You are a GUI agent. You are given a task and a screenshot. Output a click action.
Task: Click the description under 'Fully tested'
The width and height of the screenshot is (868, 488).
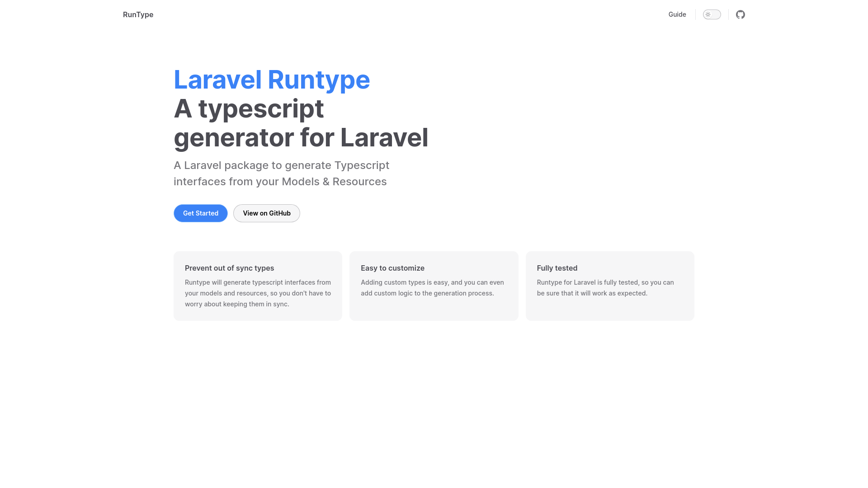coord(605,288)
